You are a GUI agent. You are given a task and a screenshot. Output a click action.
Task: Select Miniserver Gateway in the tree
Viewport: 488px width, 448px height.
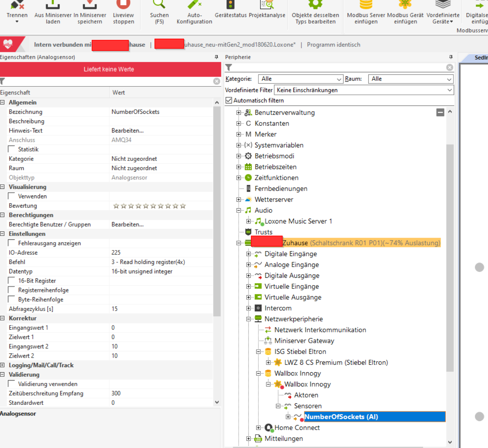(304, 341)
